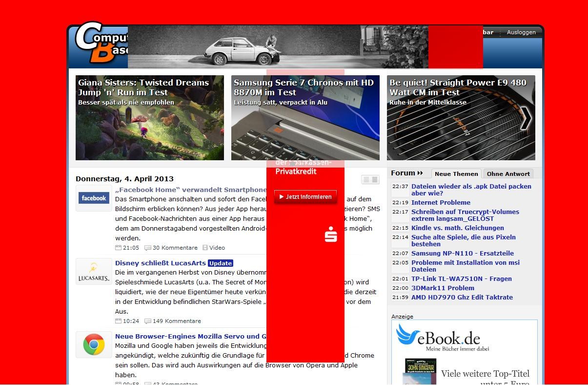
Task: Click the speech bubble icon by 149 Kommentare
Action: coord(148,321)
